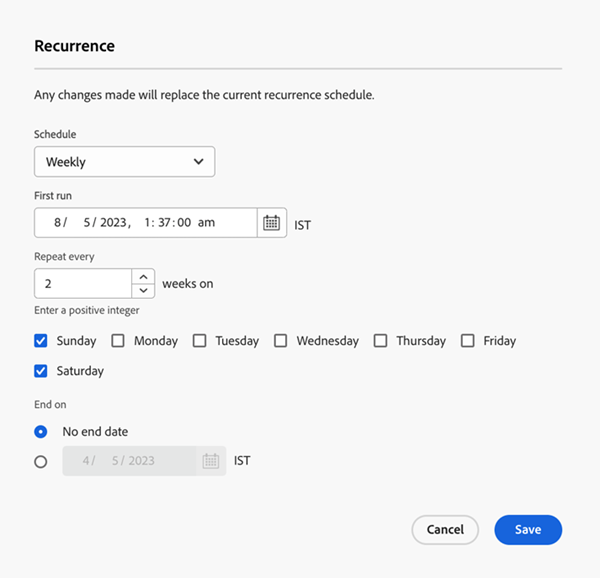Save the recurrence schedule
600x578 pixels.
click(x=527, y=530)
